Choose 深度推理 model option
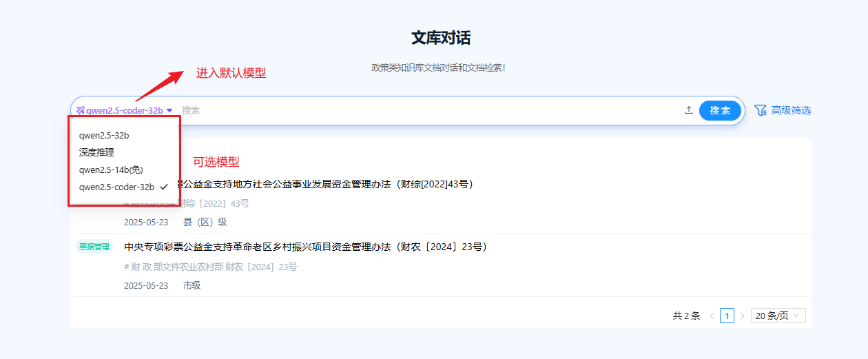This screenshot has height=359, width=868. (x=96, y=152)
